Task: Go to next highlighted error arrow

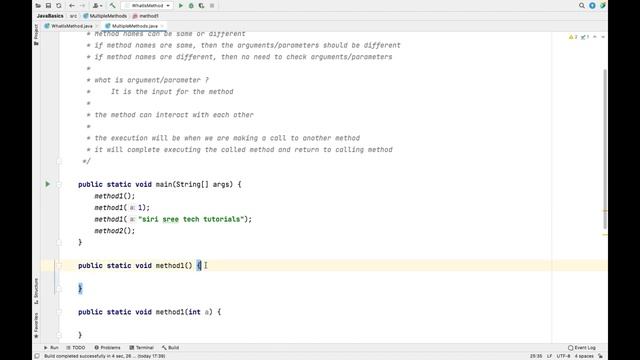Action: pyautogui.click(x=603, y=37)
